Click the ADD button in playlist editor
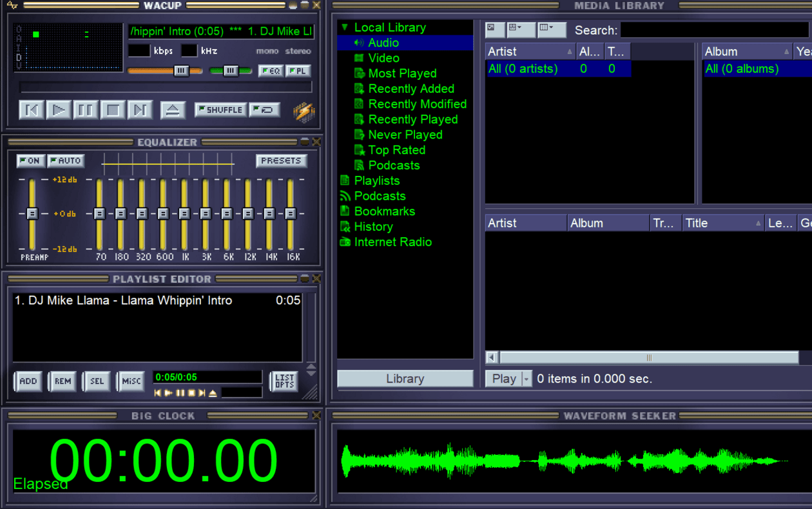812x509 pixels. point(28,381)
